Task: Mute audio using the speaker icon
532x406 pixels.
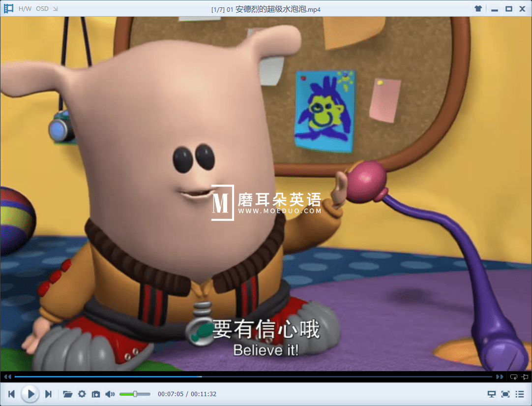Action: point(110,394)
